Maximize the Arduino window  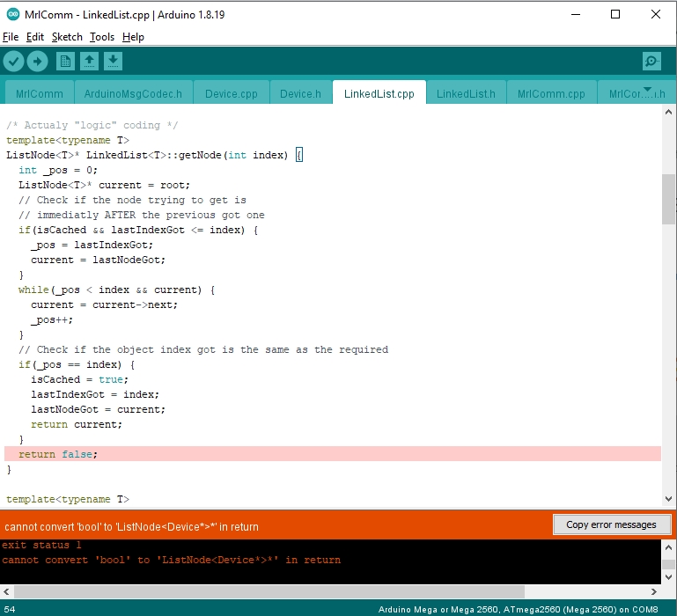(x=615, y=14)
